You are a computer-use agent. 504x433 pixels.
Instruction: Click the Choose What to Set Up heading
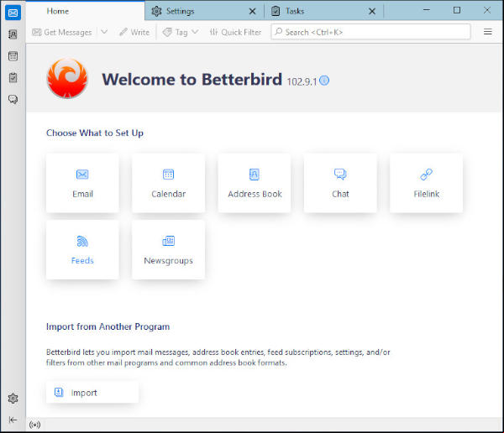(95, 133)
